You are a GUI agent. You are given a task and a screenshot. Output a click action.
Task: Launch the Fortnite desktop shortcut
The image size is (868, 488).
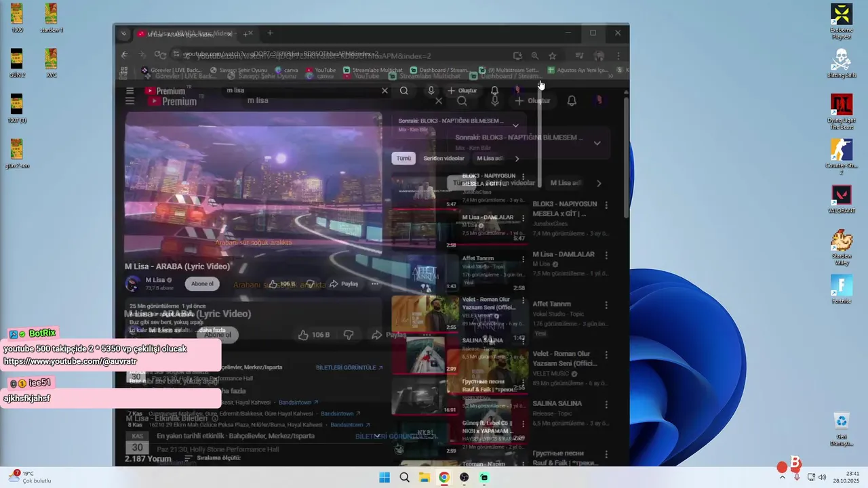pyautogui.click(x=842, y=289)
